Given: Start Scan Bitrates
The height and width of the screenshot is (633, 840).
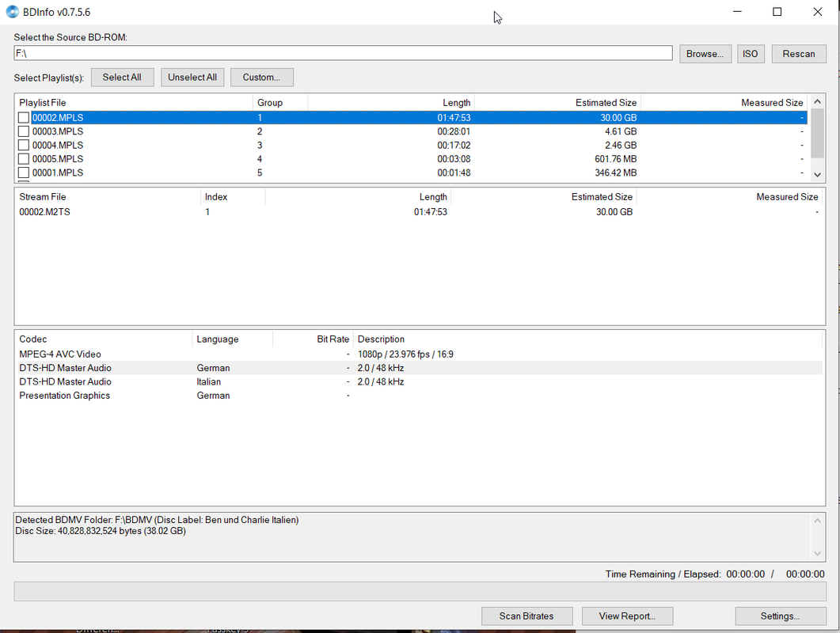Looking at the screenshot, I should pos(526,616).
